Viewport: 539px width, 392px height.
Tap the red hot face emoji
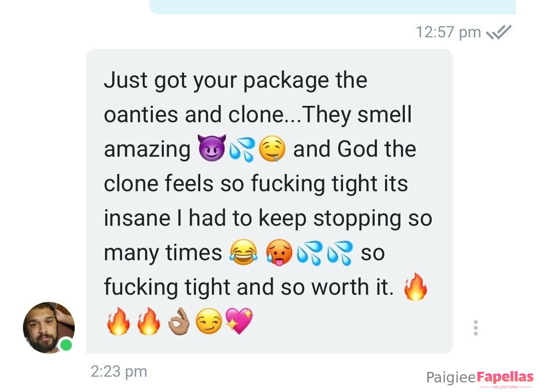click(x=279, y=253)
